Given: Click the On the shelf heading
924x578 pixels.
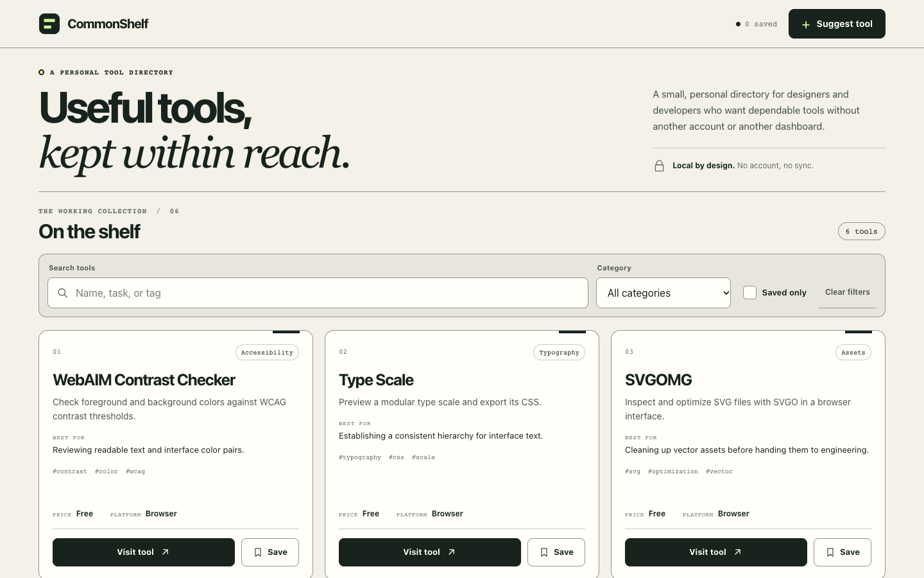Looking at the screenshot, I should tap(89, 231).
